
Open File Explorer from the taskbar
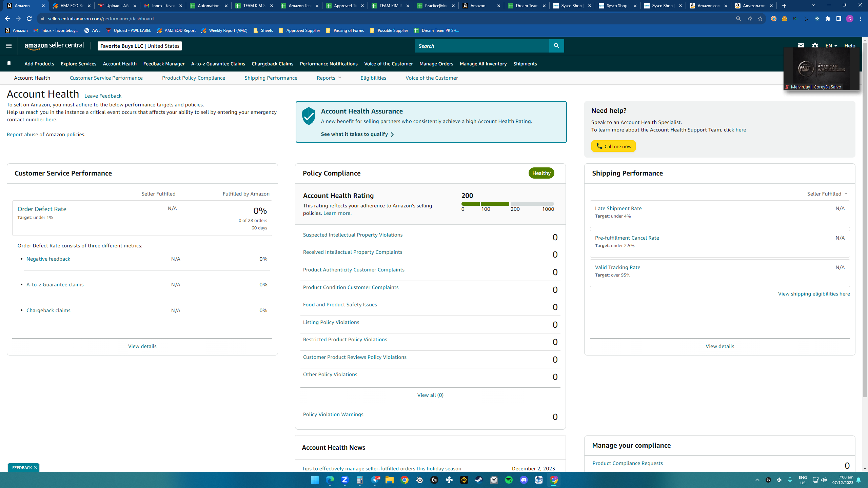(389, 480)
